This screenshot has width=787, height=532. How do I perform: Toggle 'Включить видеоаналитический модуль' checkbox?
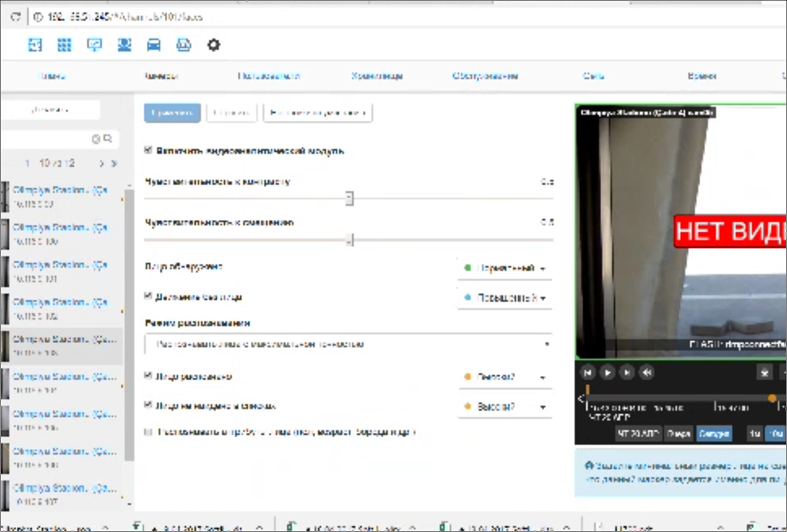click(148, 150)
